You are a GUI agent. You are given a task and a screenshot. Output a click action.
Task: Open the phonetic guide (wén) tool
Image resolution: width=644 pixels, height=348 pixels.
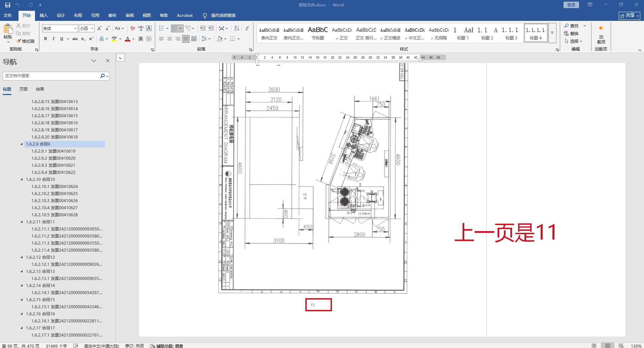[x=141, y=29]
